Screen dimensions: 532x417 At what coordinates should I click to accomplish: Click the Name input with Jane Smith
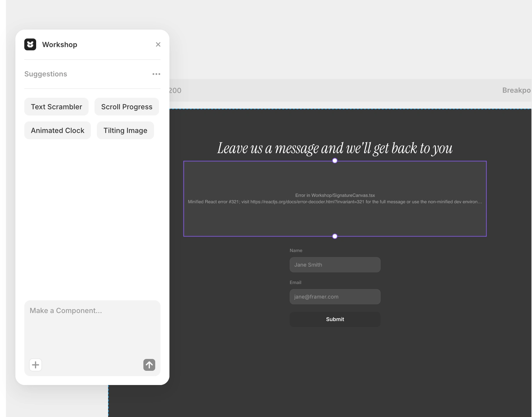[335, 265]
